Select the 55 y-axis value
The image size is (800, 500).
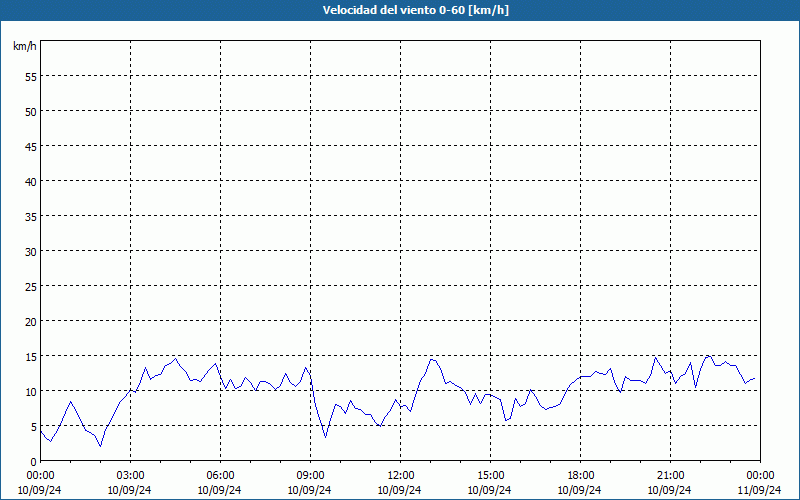[x=30, y=77]
